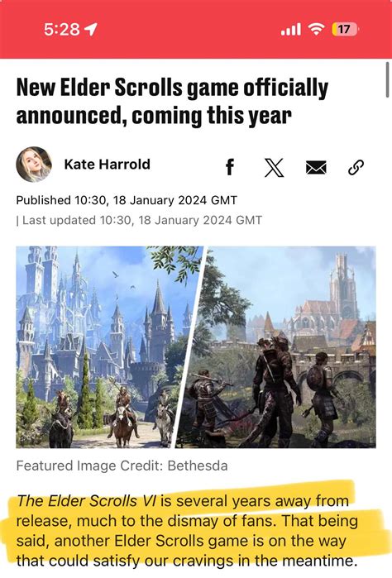Share the article on X
392x578 pixels.
pos(275,167)
